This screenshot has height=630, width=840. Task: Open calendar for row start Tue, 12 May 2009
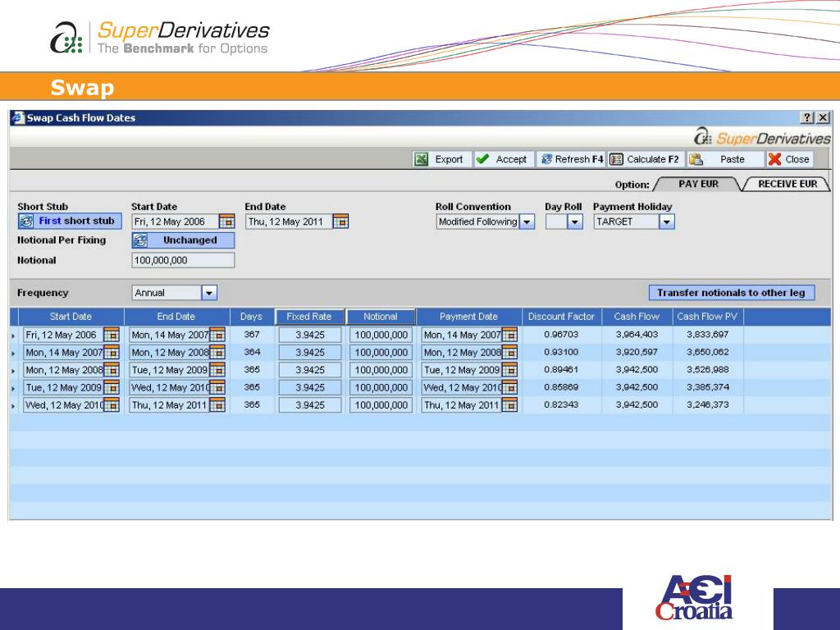(x=112, y=388)
